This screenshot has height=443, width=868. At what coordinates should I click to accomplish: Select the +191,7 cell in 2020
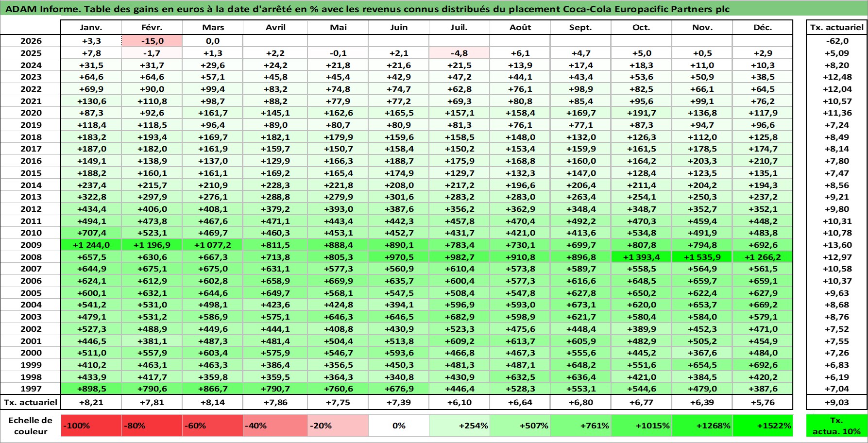(641, 113)
